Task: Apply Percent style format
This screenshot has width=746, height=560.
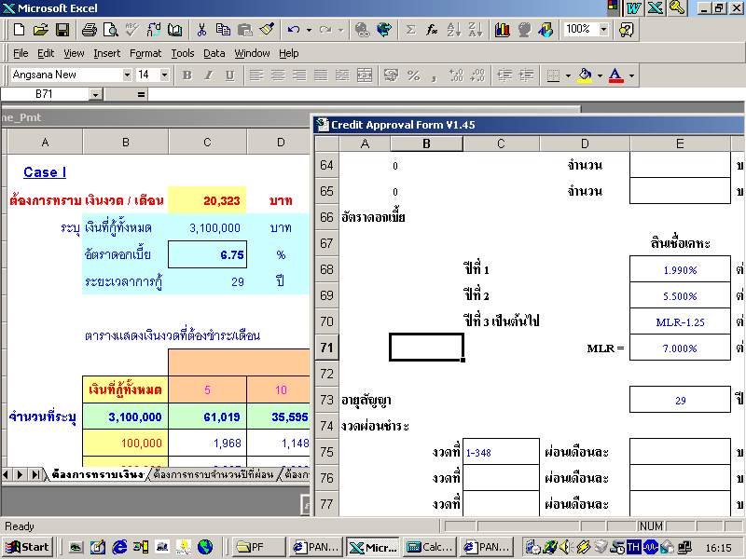Action: pyautogui.click(x=413, y=75)
